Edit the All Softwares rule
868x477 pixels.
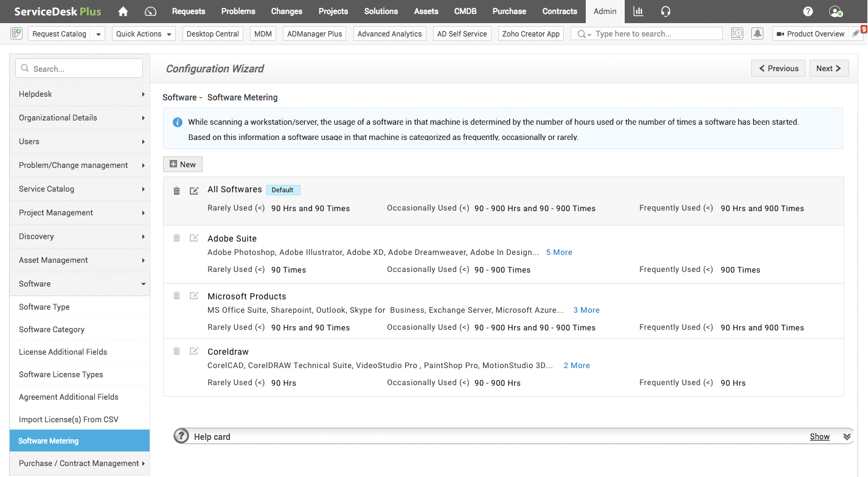(194, 190)
